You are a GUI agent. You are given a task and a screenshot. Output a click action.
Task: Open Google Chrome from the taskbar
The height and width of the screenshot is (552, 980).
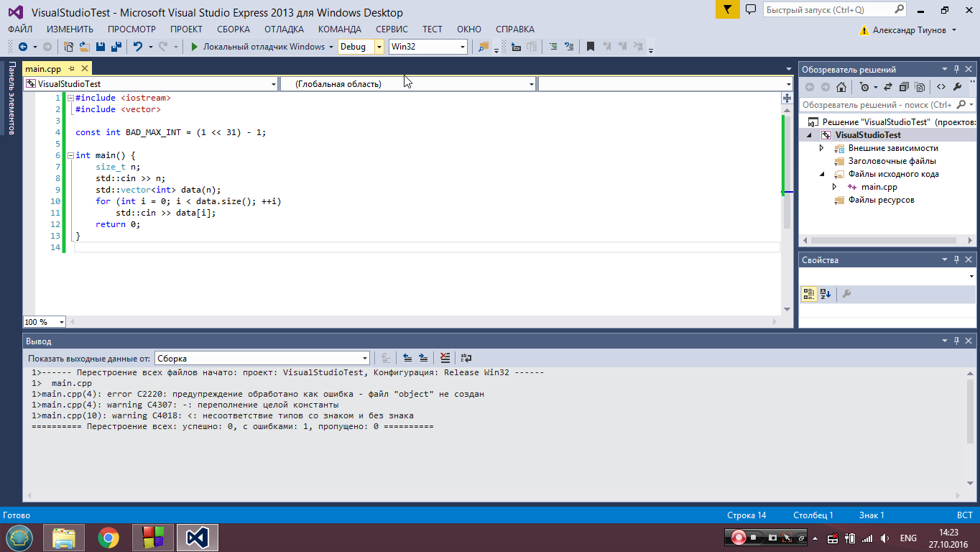coord(108,537)
